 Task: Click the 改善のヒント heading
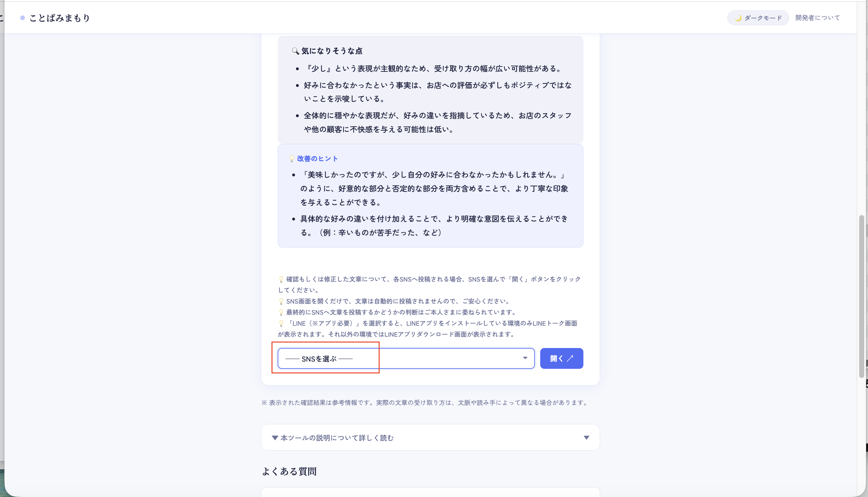click(317, 159)
